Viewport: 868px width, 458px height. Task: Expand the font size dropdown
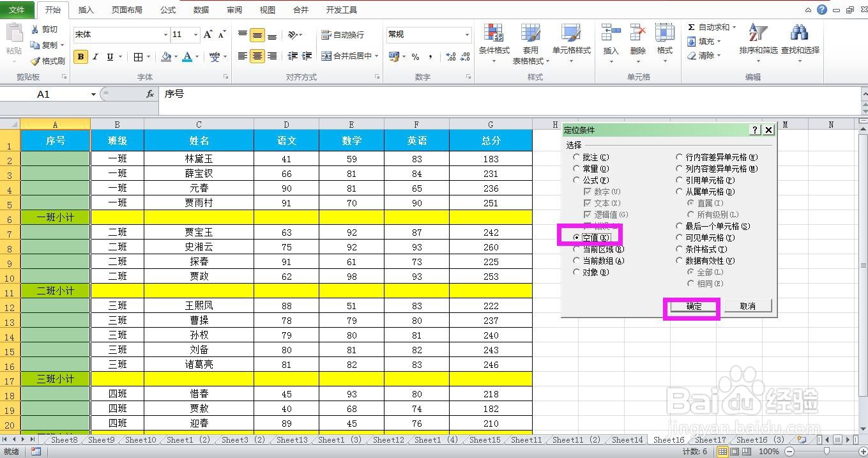click(197, 34)
